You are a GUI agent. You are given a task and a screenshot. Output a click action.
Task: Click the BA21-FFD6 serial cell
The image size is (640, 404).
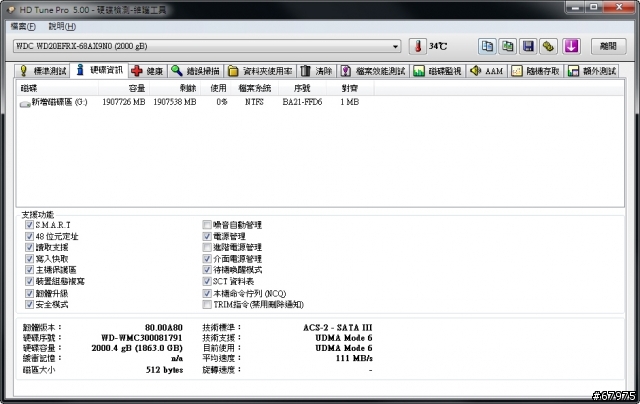click(x=302, y=102)
